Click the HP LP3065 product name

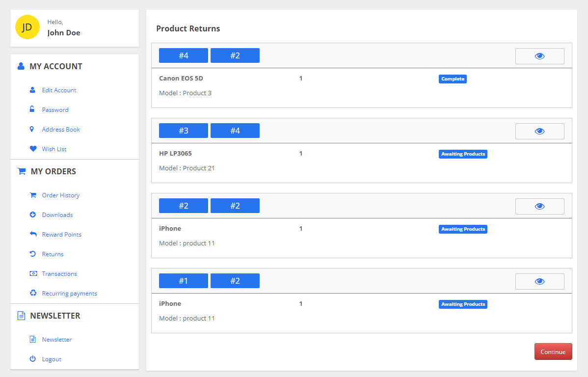coord(175,154)
